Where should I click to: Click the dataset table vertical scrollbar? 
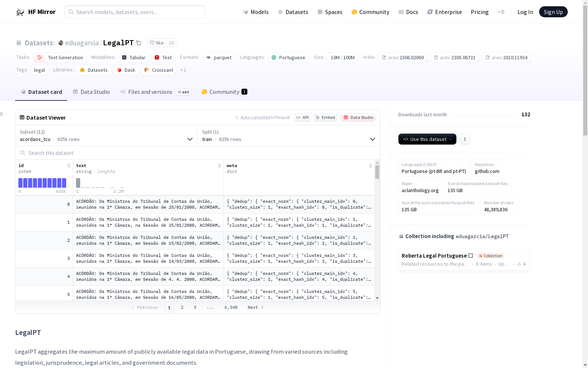(x=377, y=230)
